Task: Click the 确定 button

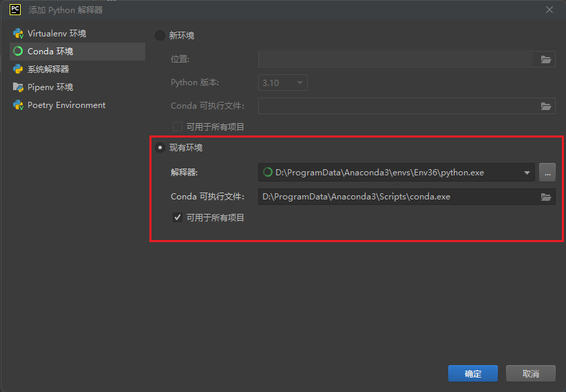Action: 473,373
